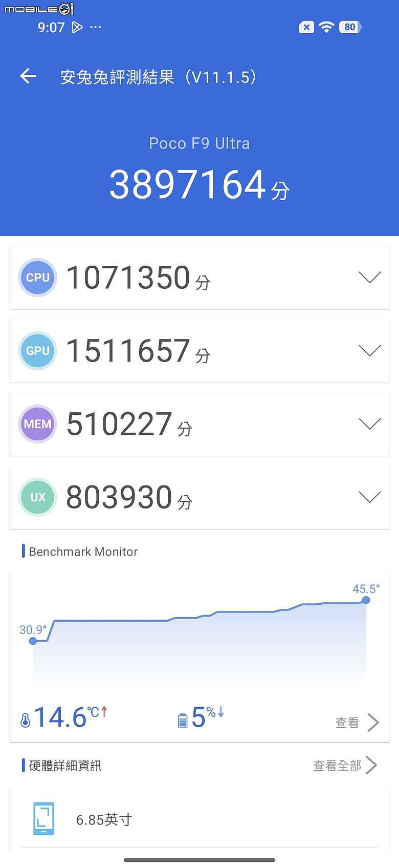Tap the phone screen size icon
Viewport: 399px width, 868px height.
(43, 819)
